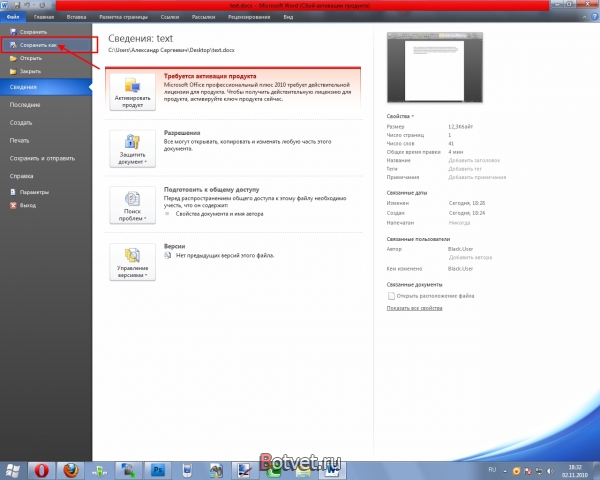Screen dimensions: 600x480
Task: Click Добавить тег tags field
Action: pos(465,169)
